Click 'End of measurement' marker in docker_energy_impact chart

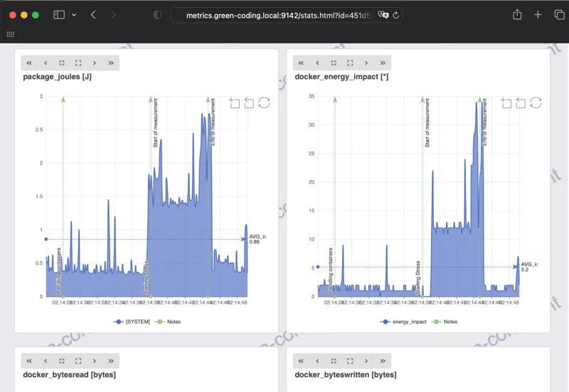pyautogui.click(x=484, y=122)
